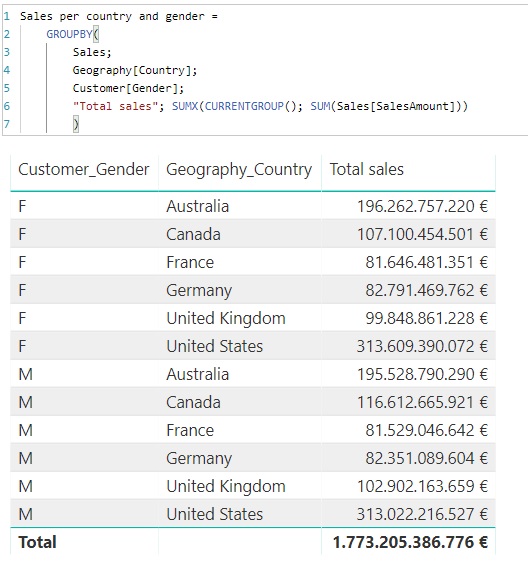Select the value 195.528.790.290 €
This screenshot has height=564, width=528.
[x=422, y=374]
